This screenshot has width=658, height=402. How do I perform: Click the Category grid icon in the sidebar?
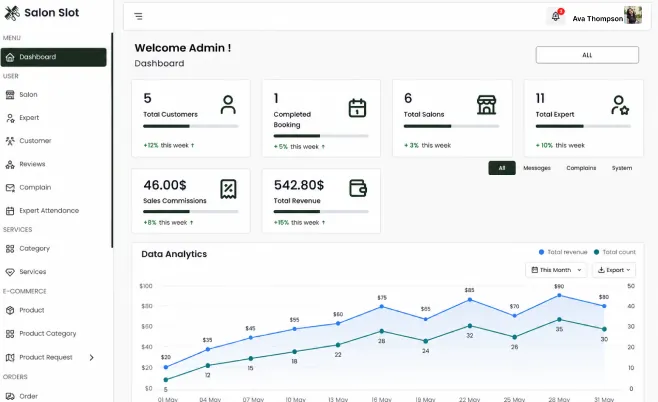pos(10,249)
